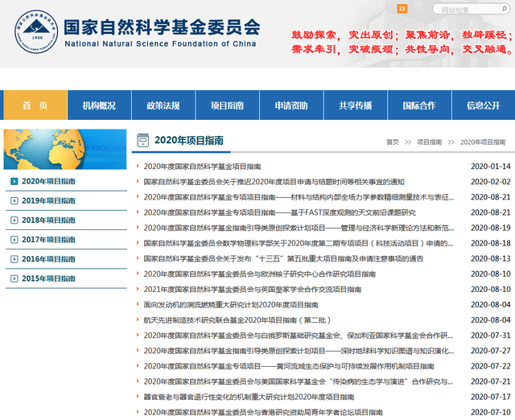
Task: Open the 项目指南 navigation tab
Action: (227, 105)
